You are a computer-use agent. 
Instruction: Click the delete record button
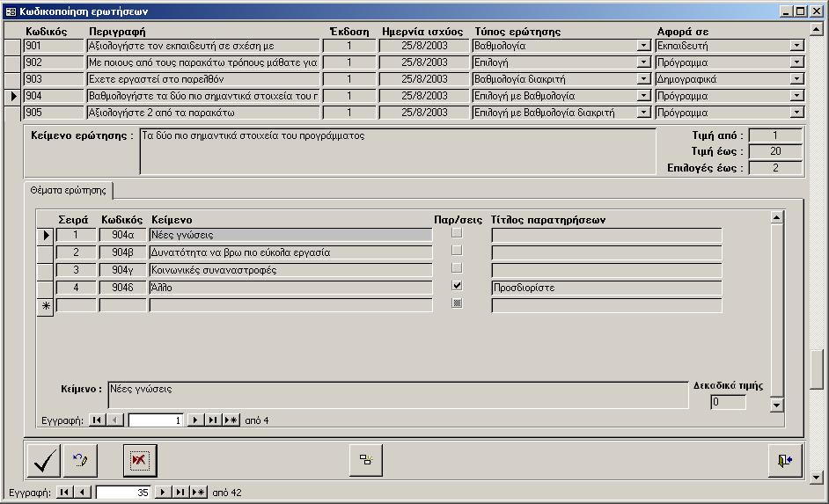[x=139, y=460]
